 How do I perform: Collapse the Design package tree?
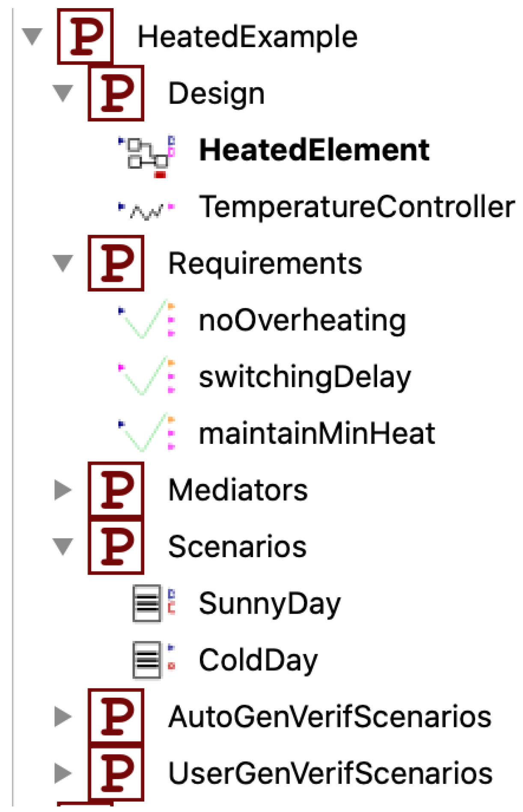[63, 93]
